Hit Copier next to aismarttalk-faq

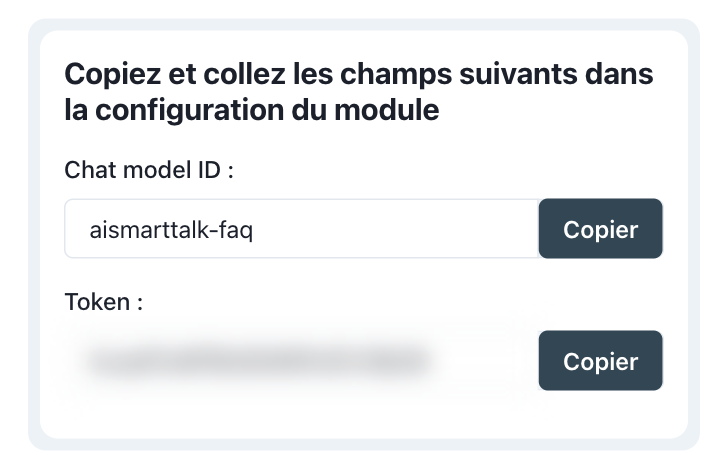click(600, 229)
